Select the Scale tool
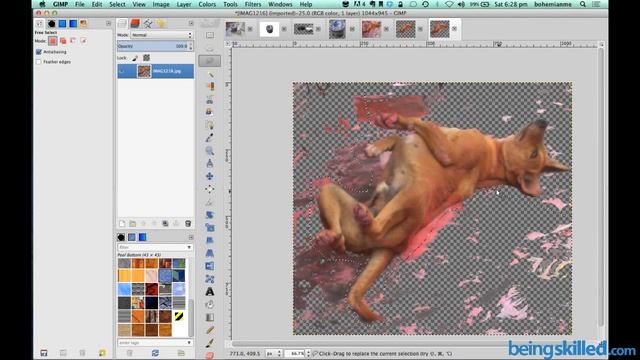The image size is (640, 360). (x=210, y=228)
